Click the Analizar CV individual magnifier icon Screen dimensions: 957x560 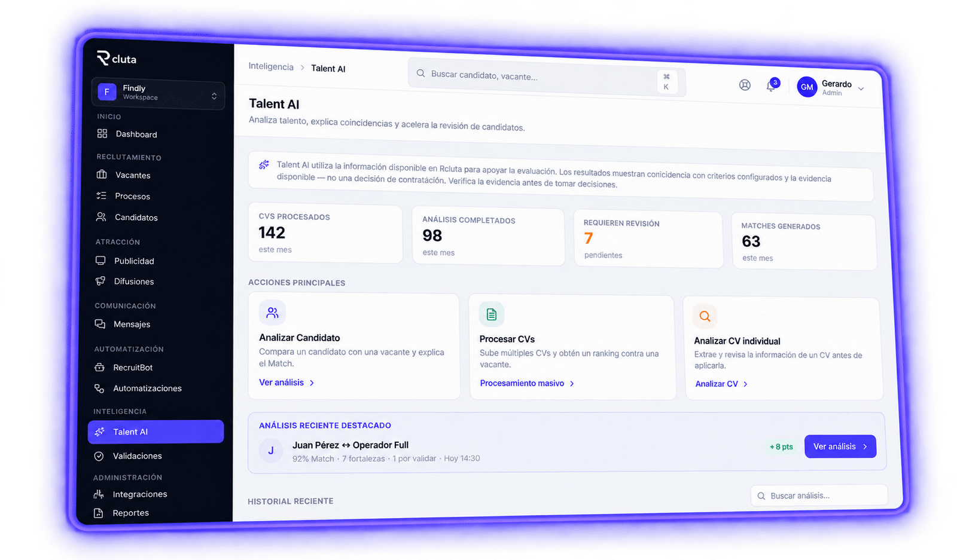click(705, 316)
